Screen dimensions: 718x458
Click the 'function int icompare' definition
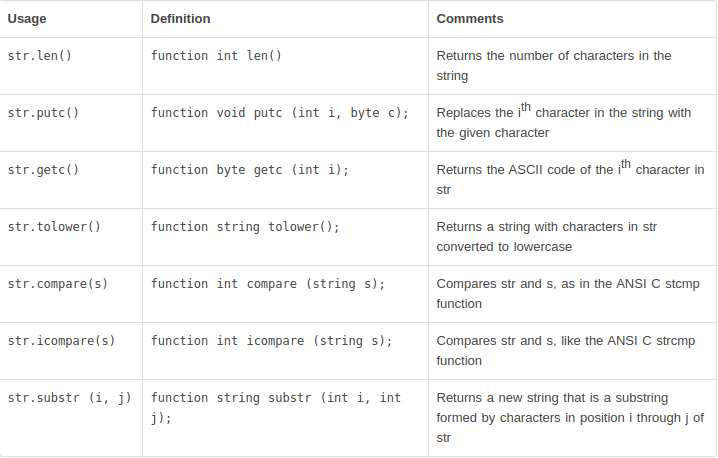271,341
